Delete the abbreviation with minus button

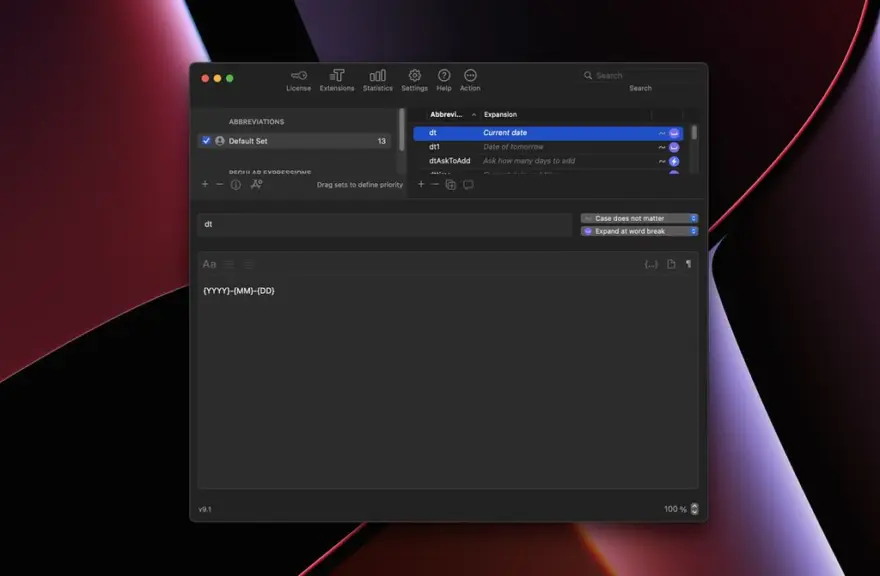[435, 184]
